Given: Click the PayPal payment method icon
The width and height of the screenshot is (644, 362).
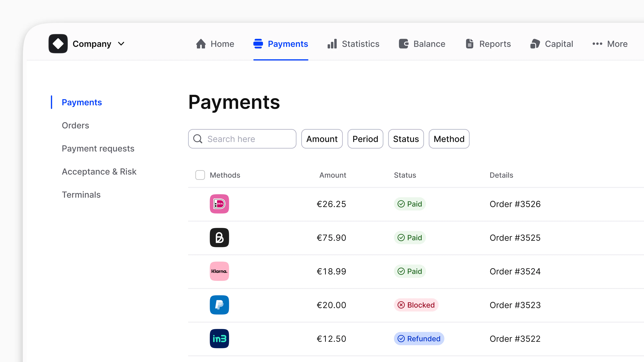Looking at the screenshot, I should coord(219,305).
